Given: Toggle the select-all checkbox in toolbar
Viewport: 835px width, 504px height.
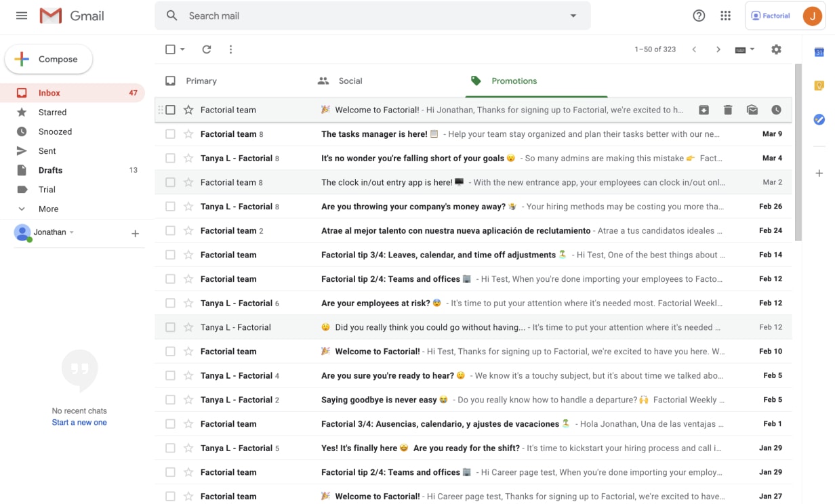Looking at the screenshot, I should 170,49.
